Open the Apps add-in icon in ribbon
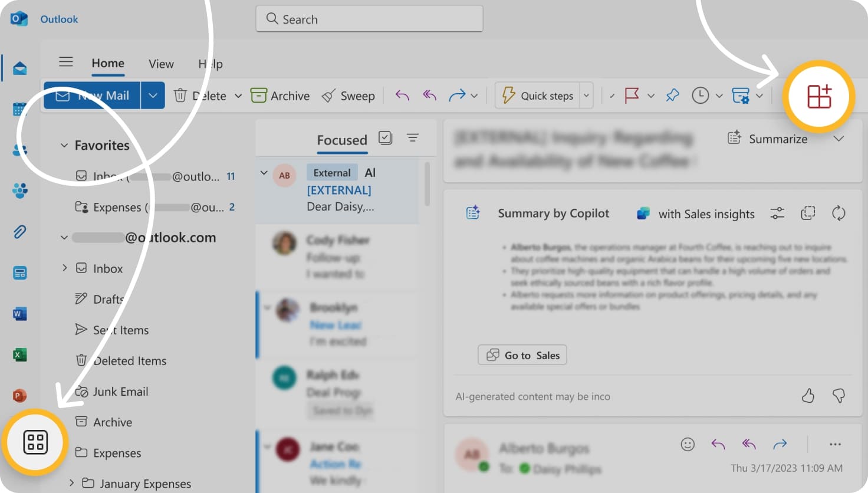868x493 pixels. [x=818, y=96]
